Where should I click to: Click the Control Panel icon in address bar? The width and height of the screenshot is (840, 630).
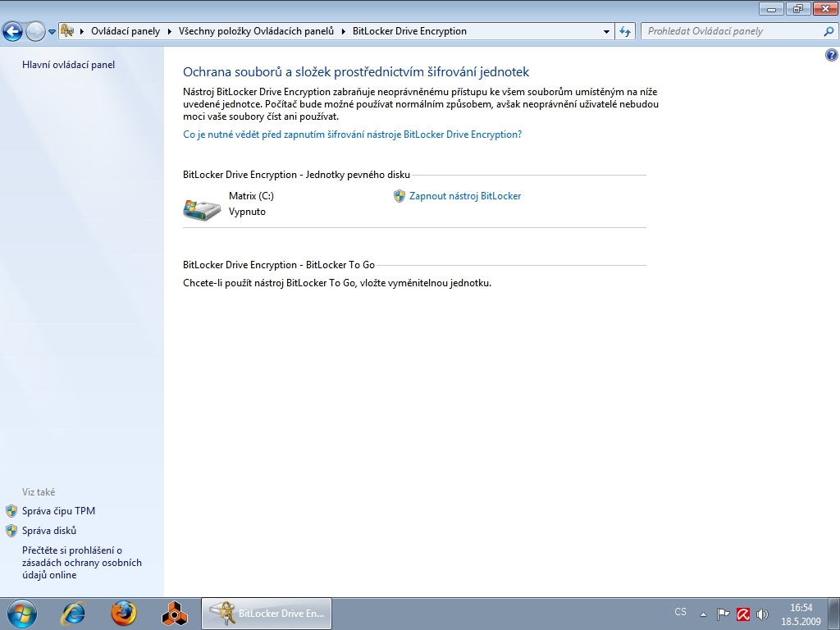[67, 31]
